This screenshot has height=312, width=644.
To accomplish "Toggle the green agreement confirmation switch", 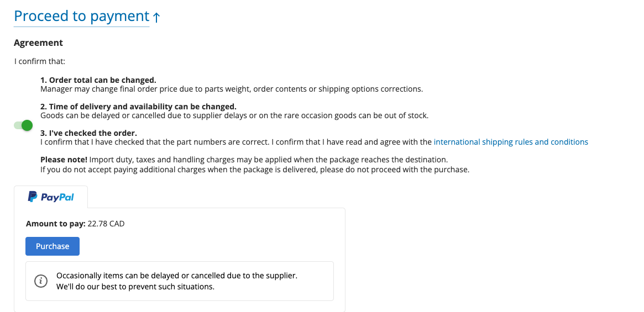I will pos(23,125).
